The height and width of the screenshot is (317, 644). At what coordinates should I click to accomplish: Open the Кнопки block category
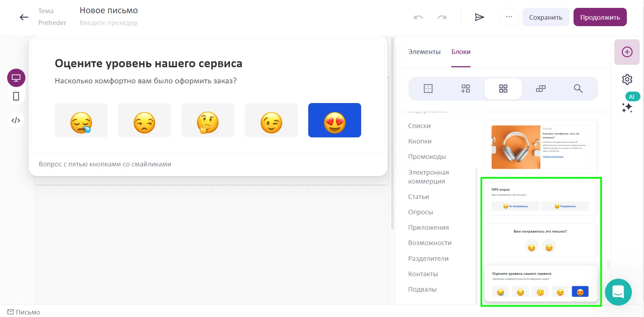coord(420,141)
